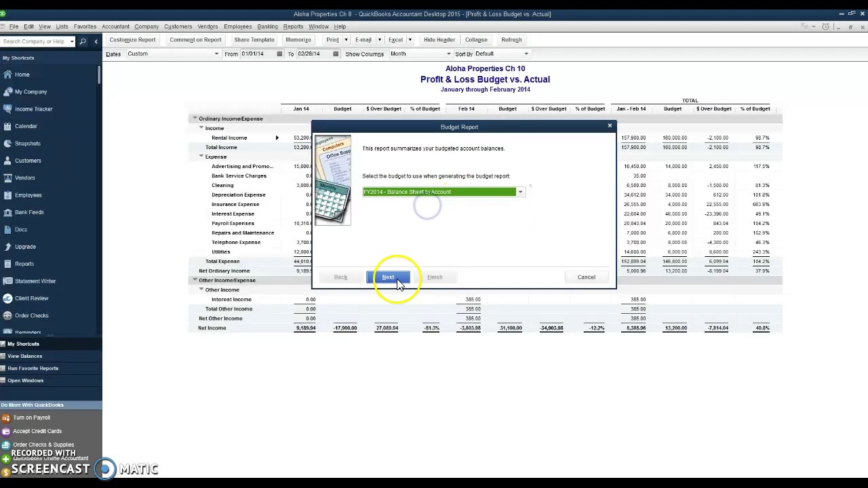Click the Collapse report button
The height and width of the screenshot is (488, 868).
[x=476, y=40]
